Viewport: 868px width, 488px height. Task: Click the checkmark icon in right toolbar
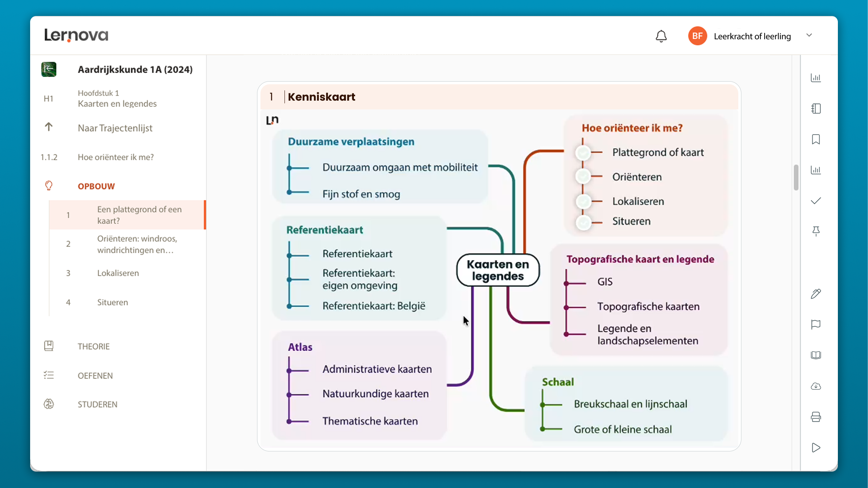pos(816,201)
